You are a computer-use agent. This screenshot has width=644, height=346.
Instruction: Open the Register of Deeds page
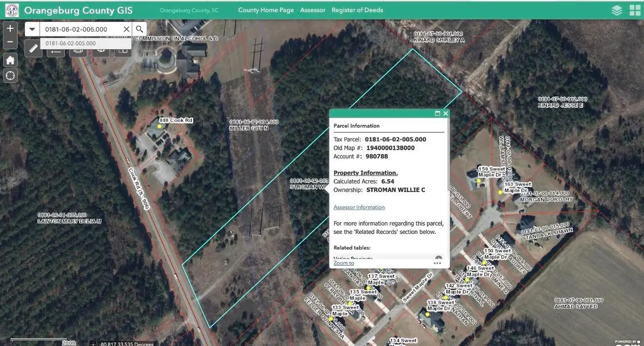357,10
